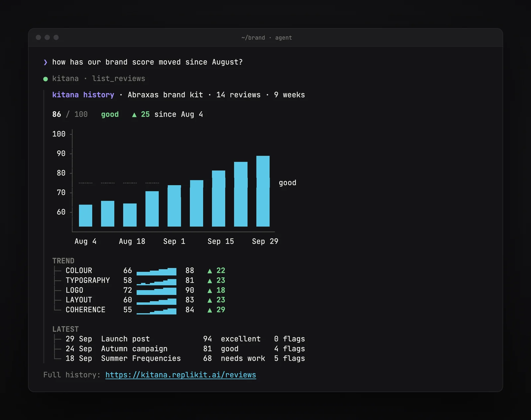Click 'needs work' in the Summer Frequencies row
Image resolution: width=531 pixels, height=420 pixels.
pyautogui.click(x=243, y=359)
